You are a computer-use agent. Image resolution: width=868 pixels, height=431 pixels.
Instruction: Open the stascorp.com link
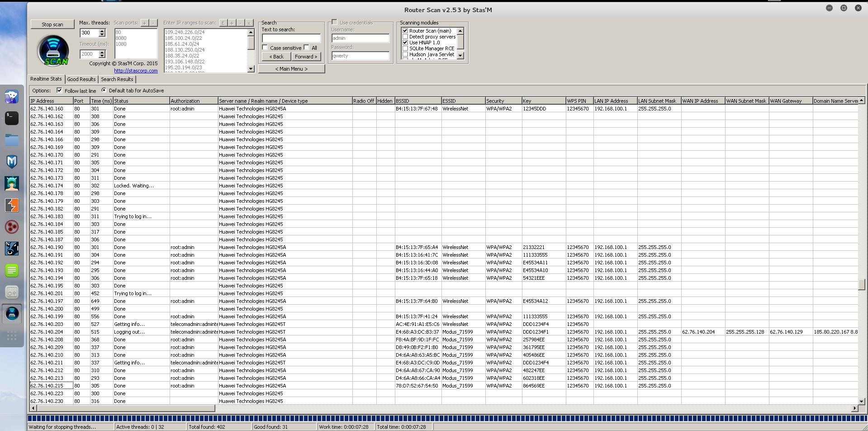click(136, 71)
